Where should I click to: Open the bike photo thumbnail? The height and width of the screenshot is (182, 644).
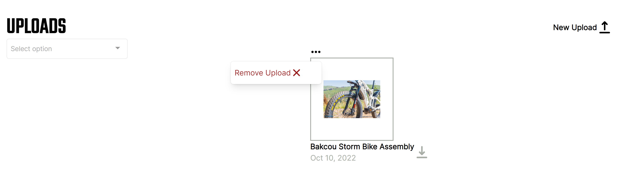352,99
